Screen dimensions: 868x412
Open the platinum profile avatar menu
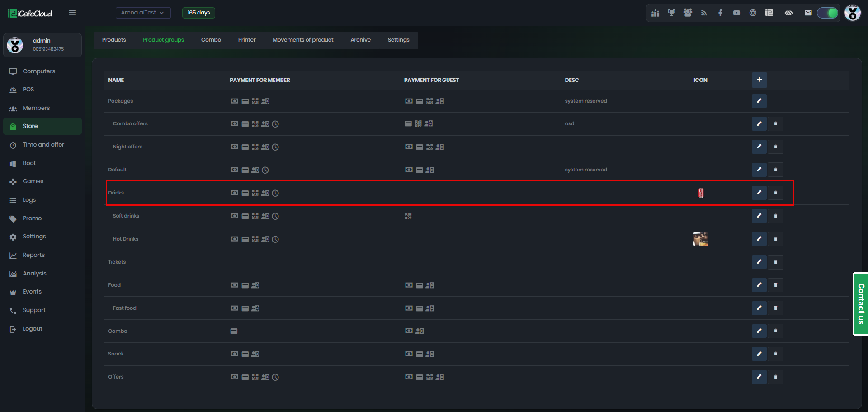pos(852,13)
